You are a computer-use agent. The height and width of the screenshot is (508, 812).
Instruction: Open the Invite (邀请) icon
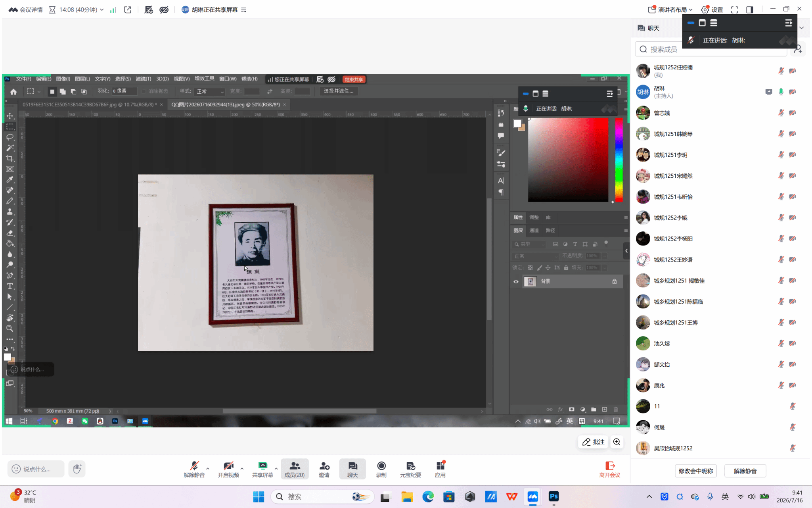tap(324, 469)
